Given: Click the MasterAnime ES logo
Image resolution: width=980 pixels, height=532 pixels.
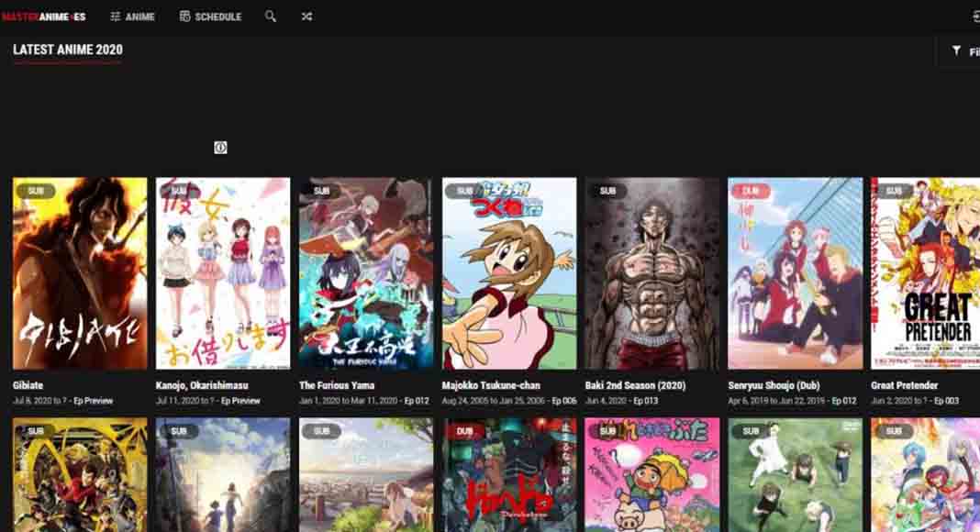Looking at the screenshot, I should (x=43, y=17).
